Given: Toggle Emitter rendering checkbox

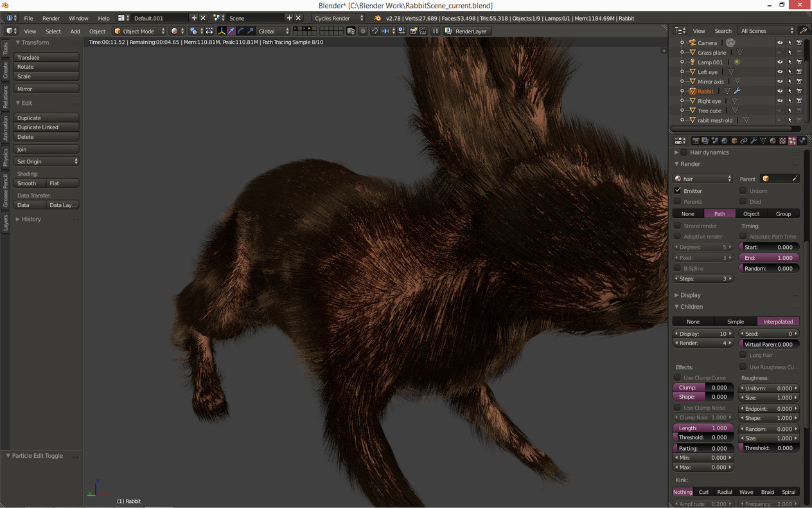Looking at the screenshot, I should (678, 190).
